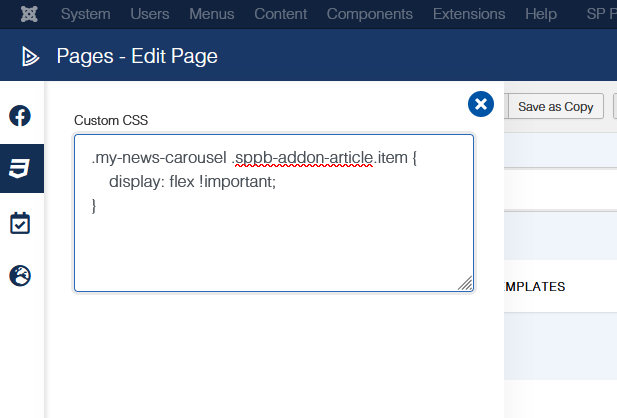Screen dimensions: 617x418
Task: Click the 'Custom CSS' label
Action: pyautogui.click(x=111, y=120)
